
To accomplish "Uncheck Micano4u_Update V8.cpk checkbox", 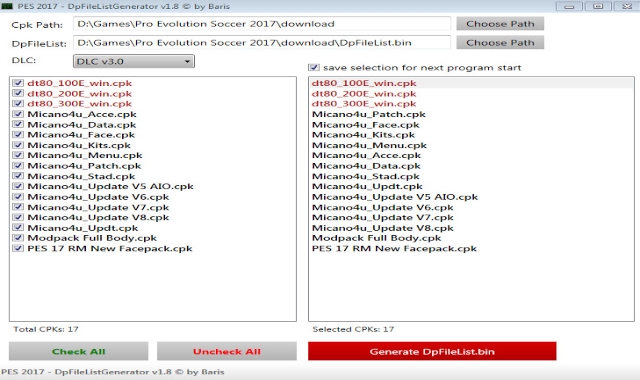I will click(x=18, y=217).
